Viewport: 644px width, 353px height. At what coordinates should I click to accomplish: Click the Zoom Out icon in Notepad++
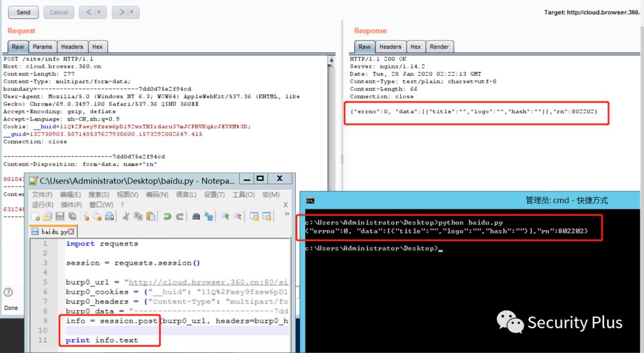click(x=238, y=216)
